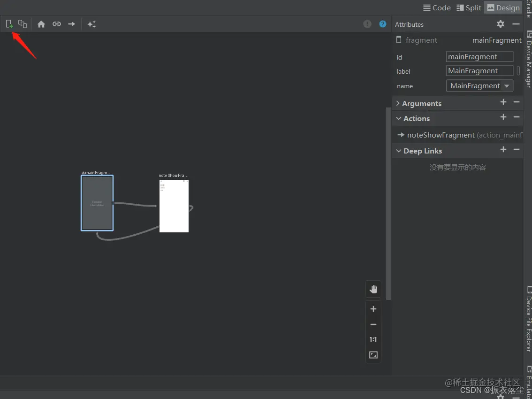Viewport: 532px width, 399px height.
Task: Switch to Split view
Action: (x=469, y=8)
